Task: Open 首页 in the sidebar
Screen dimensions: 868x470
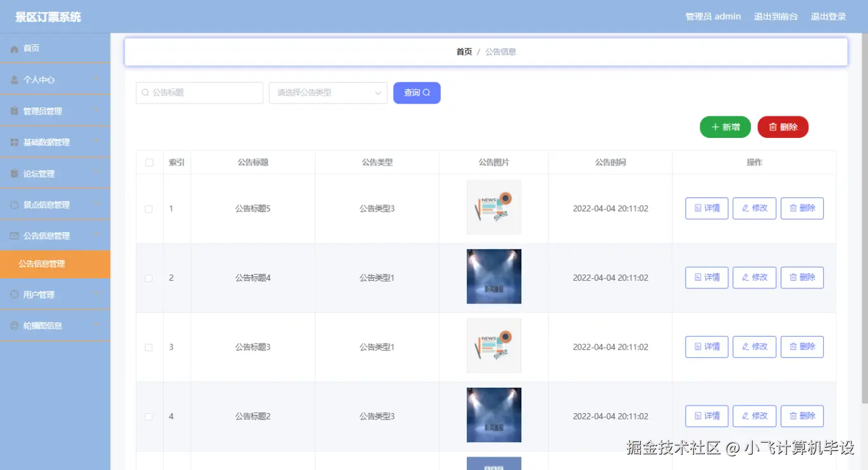Action: (x=55, y=48)
